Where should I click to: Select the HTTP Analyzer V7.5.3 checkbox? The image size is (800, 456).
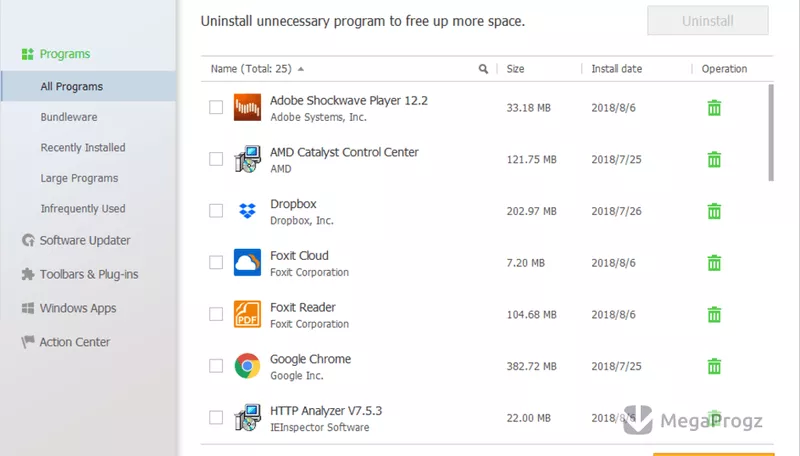(x=216, y=418)
